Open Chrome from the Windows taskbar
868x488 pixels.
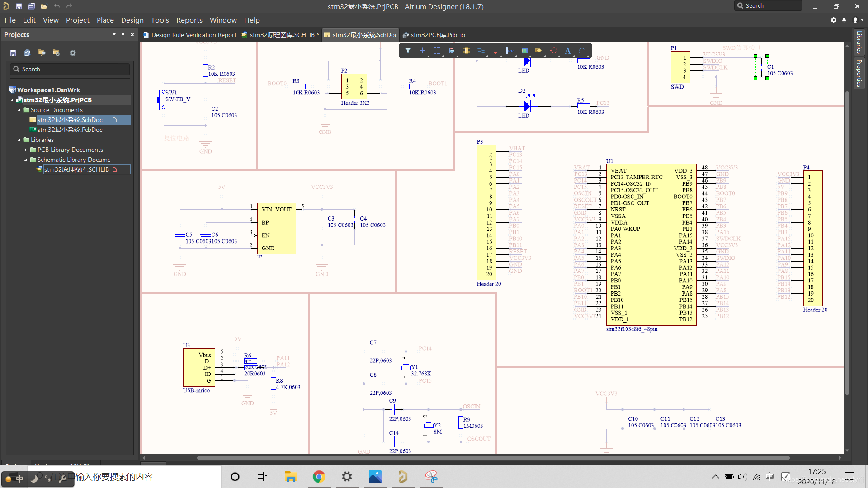point(319,477)
